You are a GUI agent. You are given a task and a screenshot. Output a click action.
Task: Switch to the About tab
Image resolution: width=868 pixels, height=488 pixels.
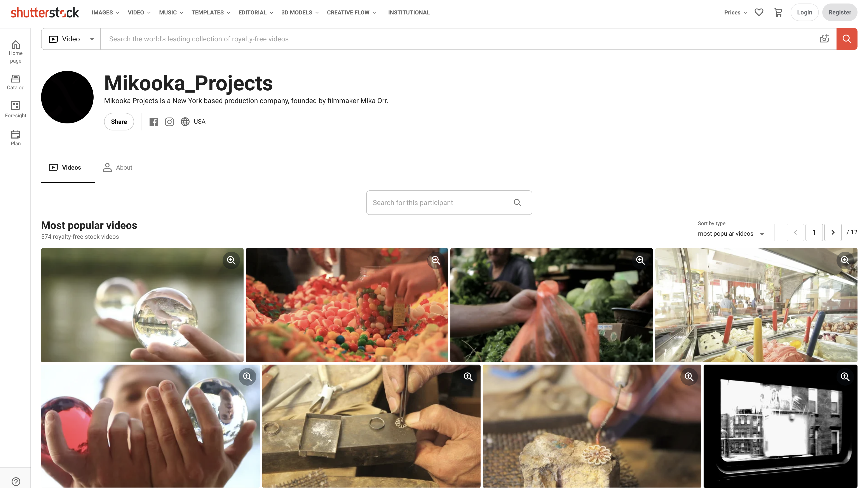pos(118,167)
